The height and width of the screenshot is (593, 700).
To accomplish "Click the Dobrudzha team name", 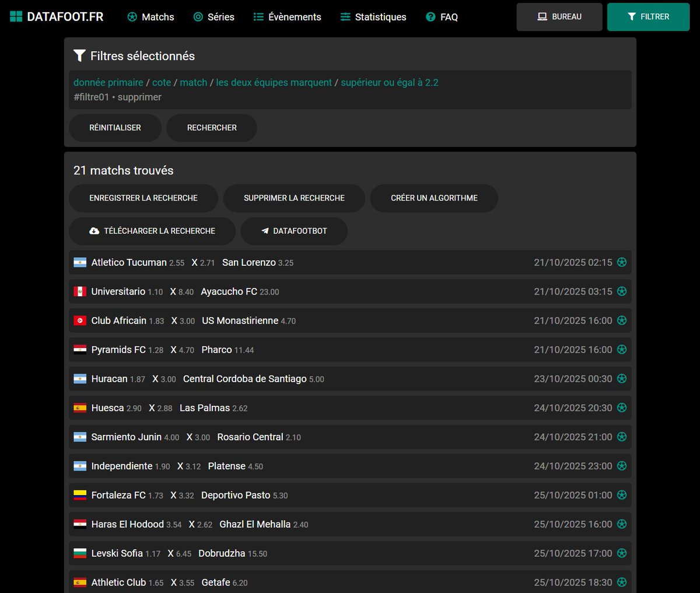I will (222, 553).
